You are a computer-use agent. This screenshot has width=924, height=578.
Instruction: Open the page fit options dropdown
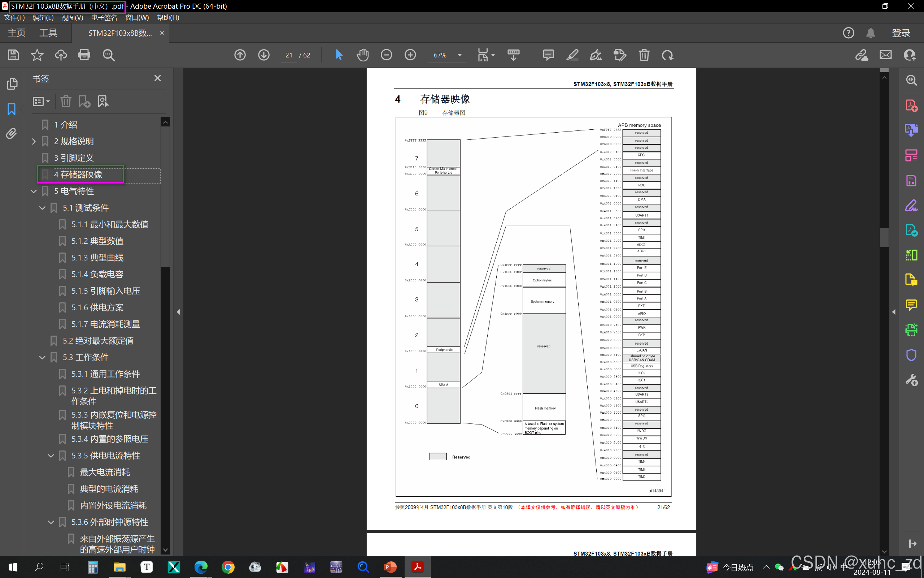(x=486, y=55)
